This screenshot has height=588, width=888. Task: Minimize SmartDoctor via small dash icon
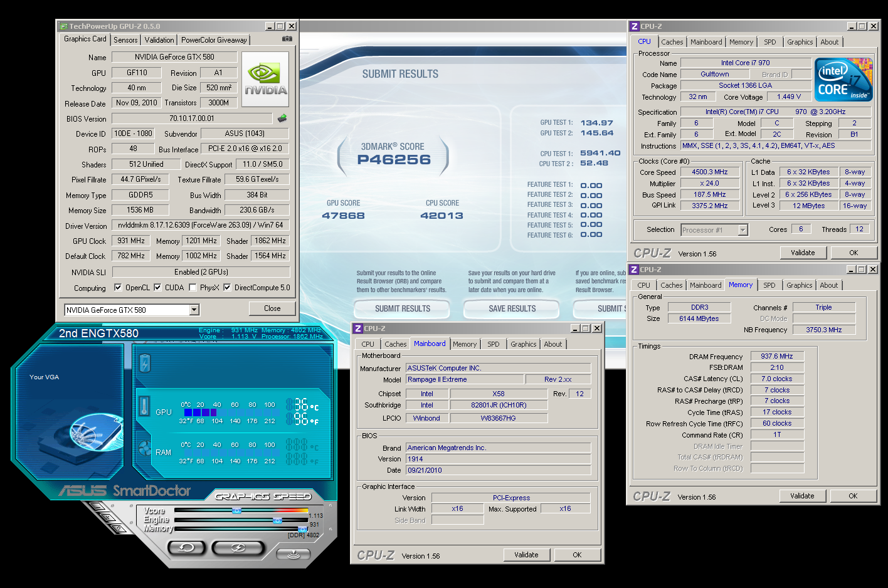[x=98, y=507]
